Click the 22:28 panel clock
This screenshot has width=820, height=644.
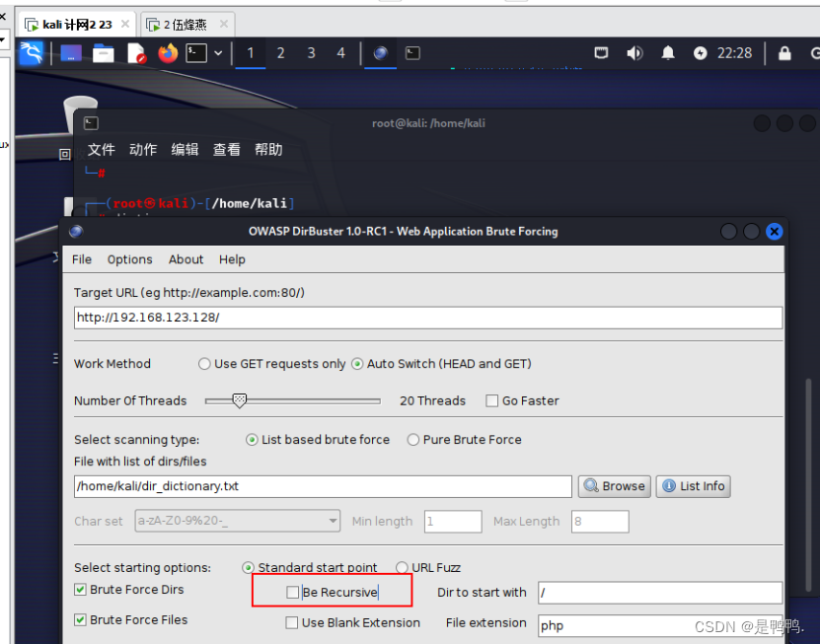734,53
